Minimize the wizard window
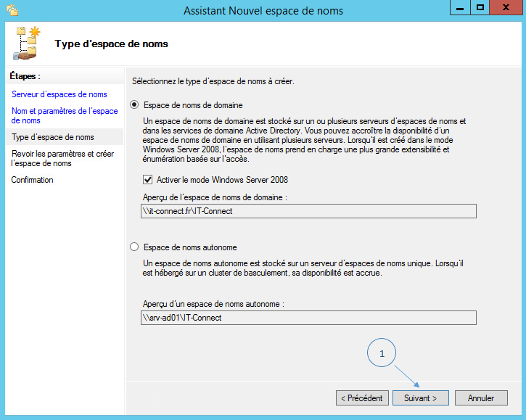The width and height of the screenshot is (526, 420). click(x=460, y=8)
